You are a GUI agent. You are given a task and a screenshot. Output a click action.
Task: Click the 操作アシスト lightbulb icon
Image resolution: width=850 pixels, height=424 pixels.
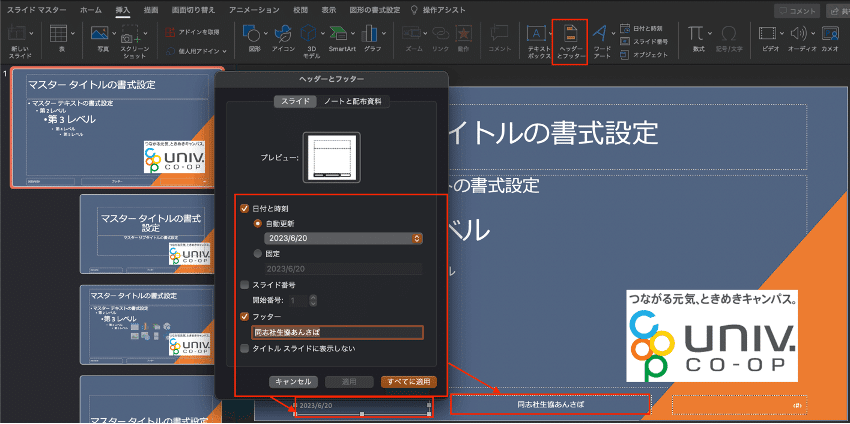(x=414, y=10)
